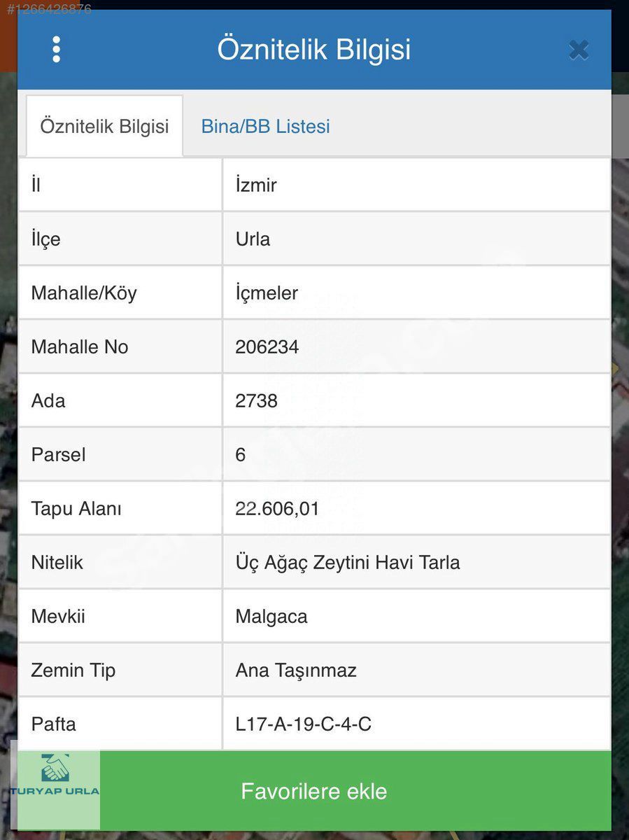This screenshot has width=629, height=840.
Task: Open the three-dot options menu
Action: click(x=56, y=50)
